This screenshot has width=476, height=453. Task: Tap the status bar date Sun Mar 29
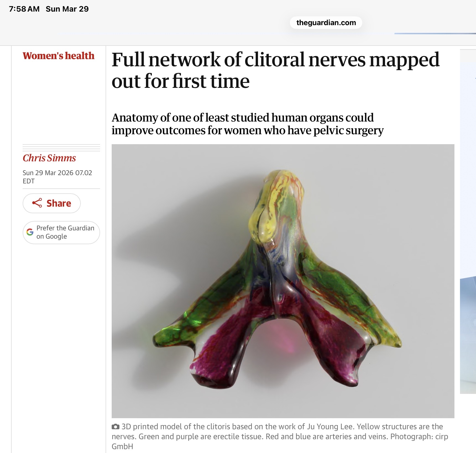(x=67, y=9)
